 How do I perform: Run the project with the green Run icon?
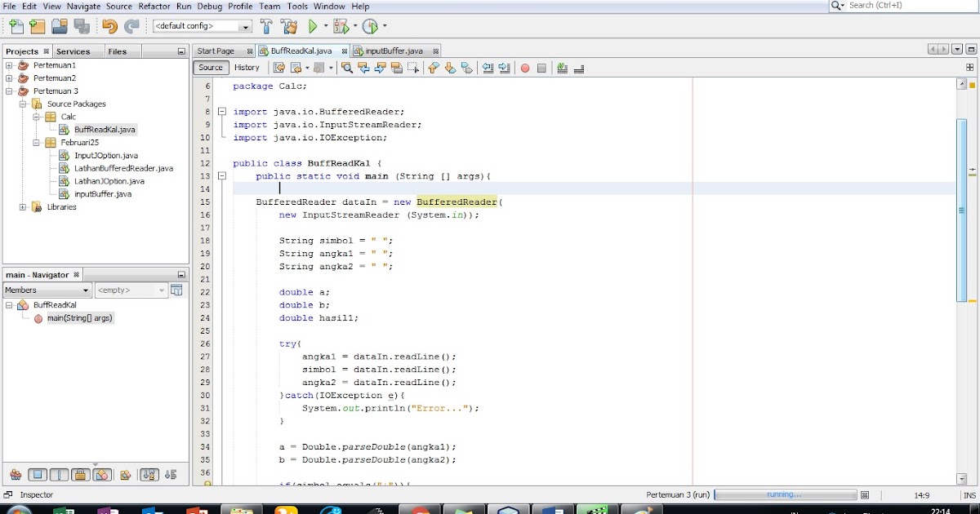pos(312,25)
